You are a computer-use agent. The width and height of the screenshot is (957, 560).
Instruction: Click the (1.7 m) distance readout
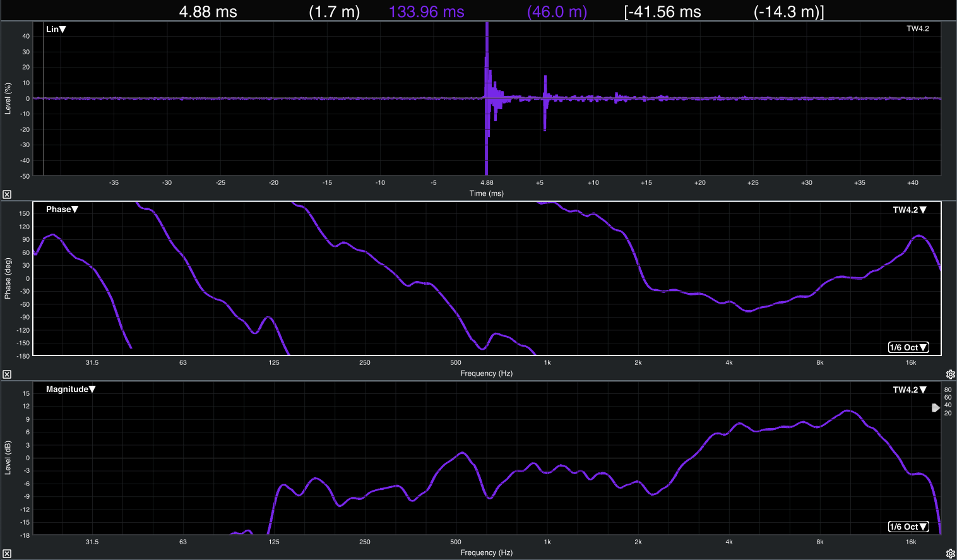(334, 11)
